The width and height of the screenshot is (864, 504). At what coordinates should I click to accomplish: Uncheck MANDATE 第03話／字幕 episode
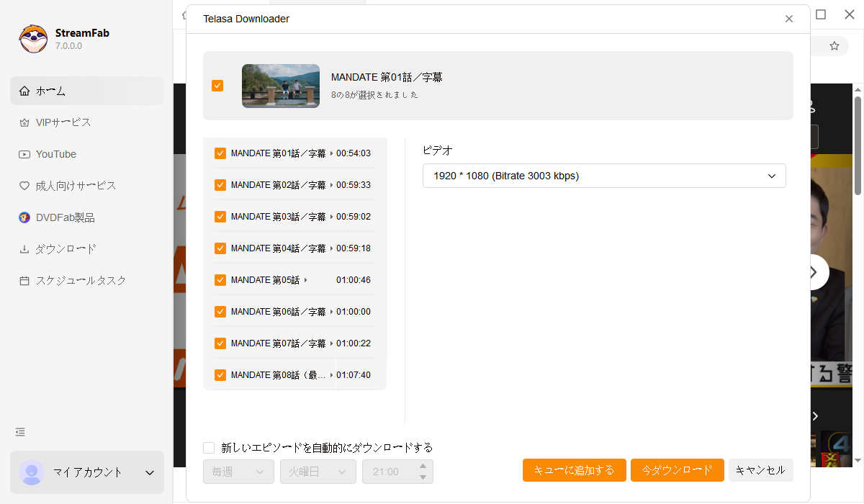click(220, 216)
